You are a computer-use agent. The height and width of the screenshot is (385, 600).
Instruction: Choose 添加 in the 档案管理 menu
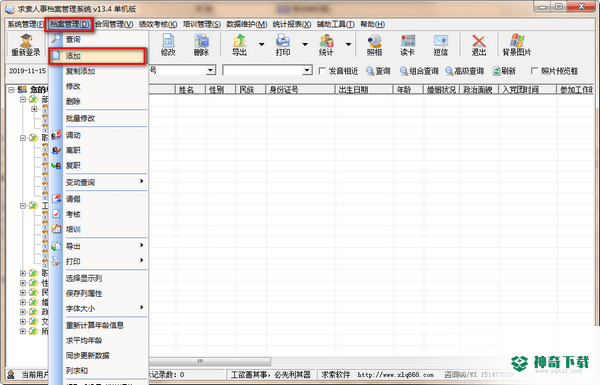(99, 56)
